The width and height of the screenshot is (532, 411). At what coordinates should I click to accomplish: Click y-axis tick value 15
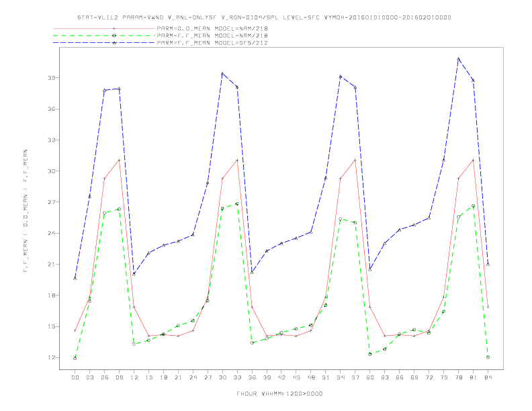52,326
